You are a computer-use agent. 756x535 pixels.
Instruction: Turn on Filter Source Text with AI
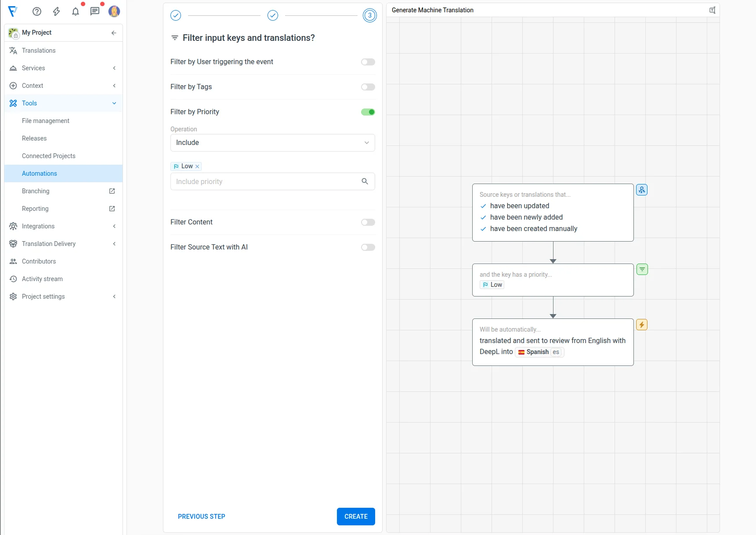tap(368, 247)
